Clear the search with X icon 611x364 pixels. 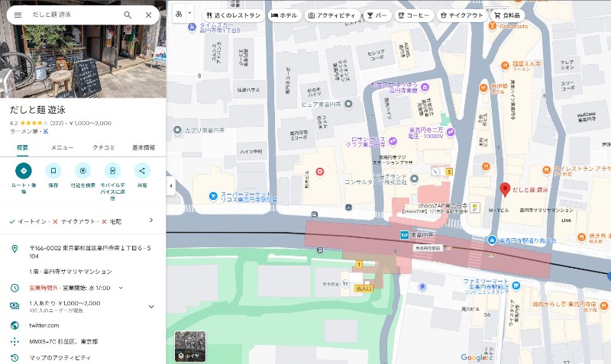pyautogui.click(x=148, y=14)
